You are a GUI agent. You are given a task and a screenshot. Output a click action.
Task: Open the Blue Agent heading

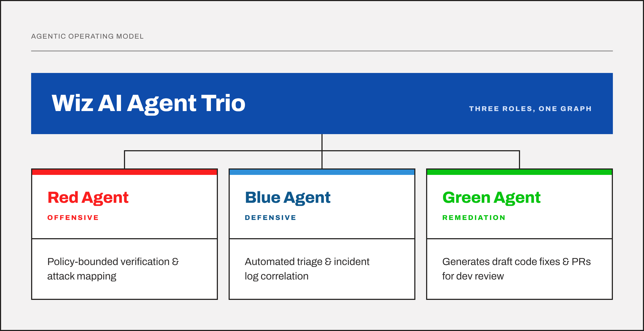click(x=288, y=198)
